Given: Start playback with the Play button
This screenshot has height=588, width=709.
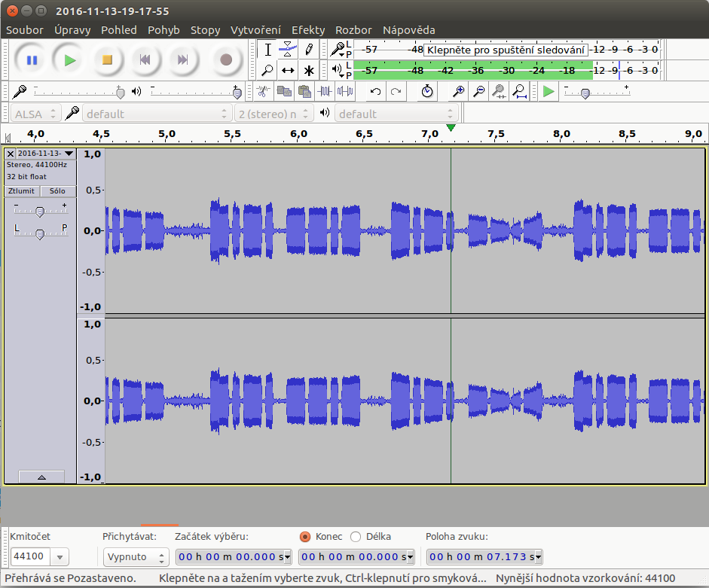Looking at the screenshot, I should [x=69, y=60].
